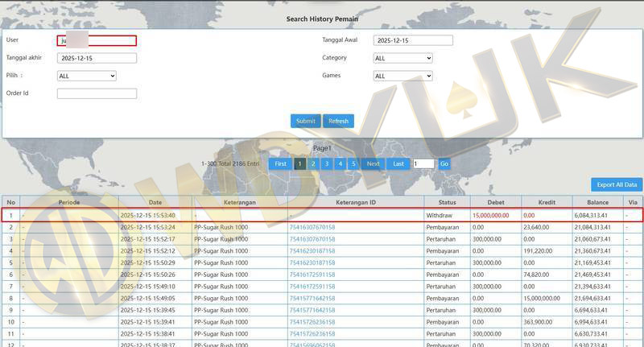644x347 pixels.
Task: Go to the First page
Action: (x=280, y=163)
